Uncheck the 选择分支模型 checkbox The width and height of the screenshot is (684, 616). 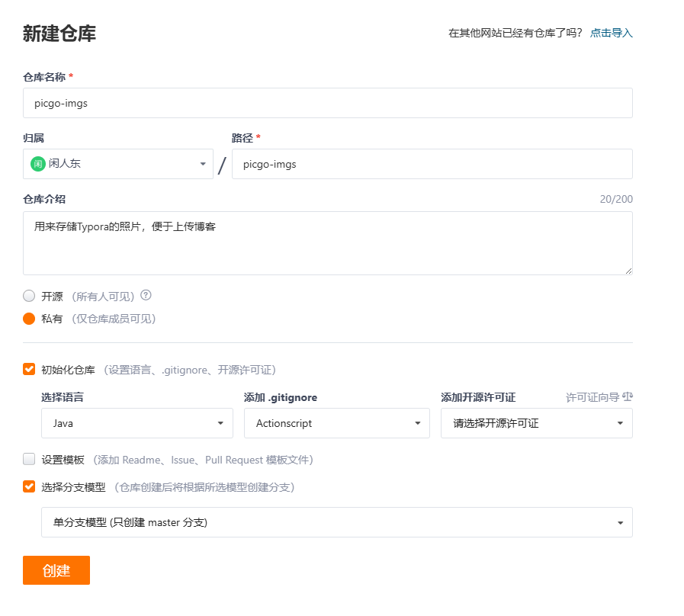(28, 486)
